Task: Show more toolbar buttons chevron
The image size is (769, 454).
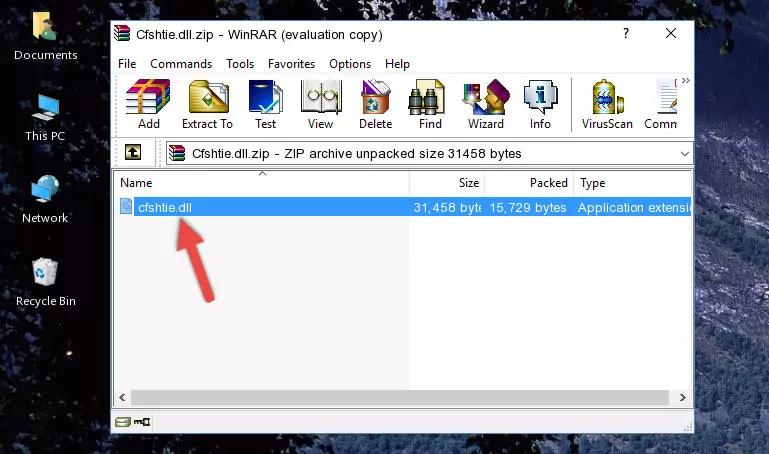Action: click(686, 81)
